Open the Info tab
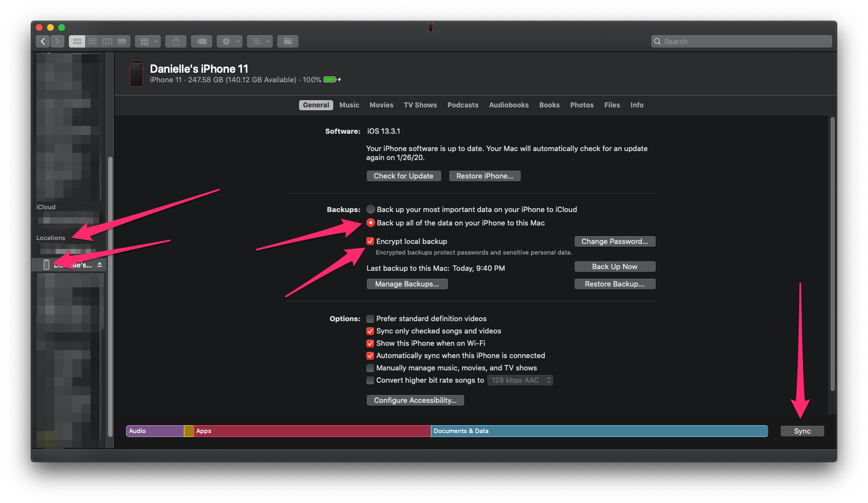868x503 pixels. 637,105
